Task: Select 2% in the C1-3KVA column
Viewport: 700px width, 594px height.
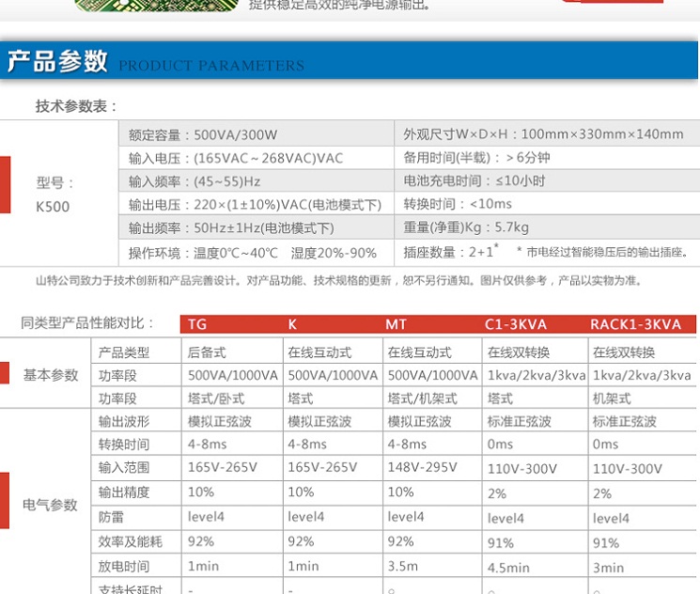Action: click(497, 493)
